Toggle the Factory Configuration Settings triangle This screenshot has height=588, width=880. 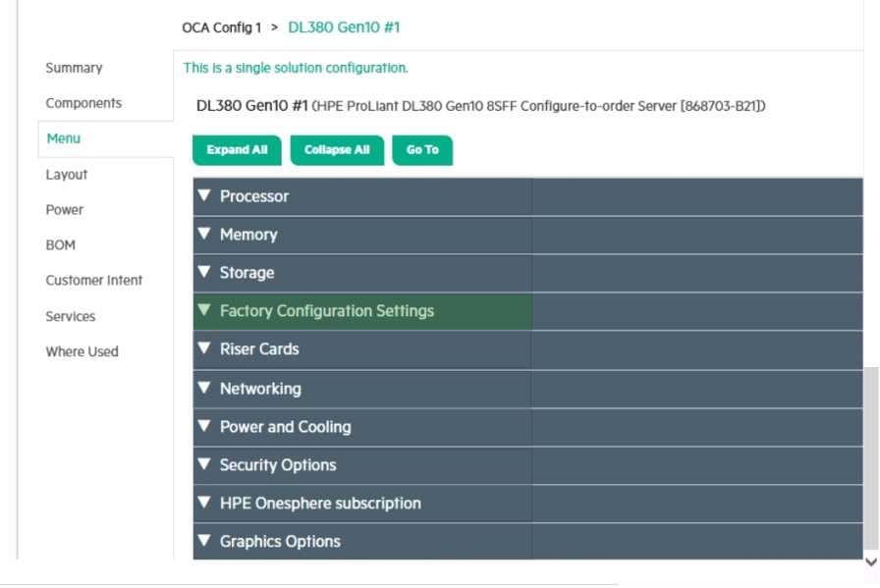click(x=204, y=311)
